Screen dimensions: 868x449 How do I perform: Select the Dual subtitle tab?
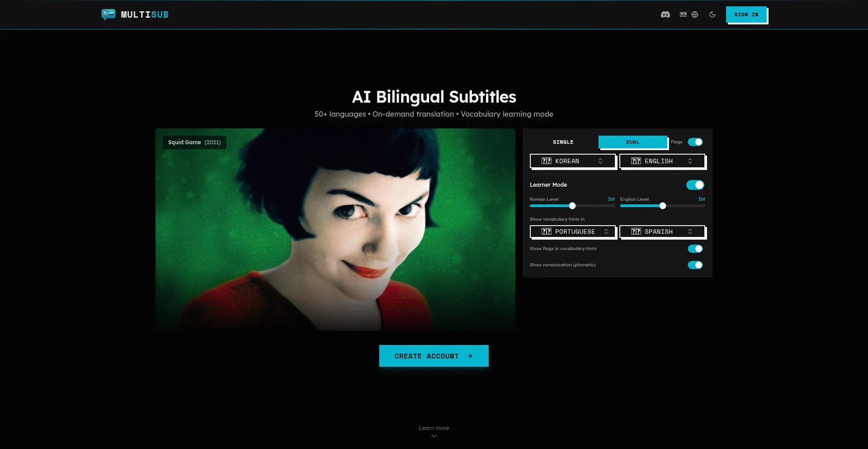coord(632,142)
